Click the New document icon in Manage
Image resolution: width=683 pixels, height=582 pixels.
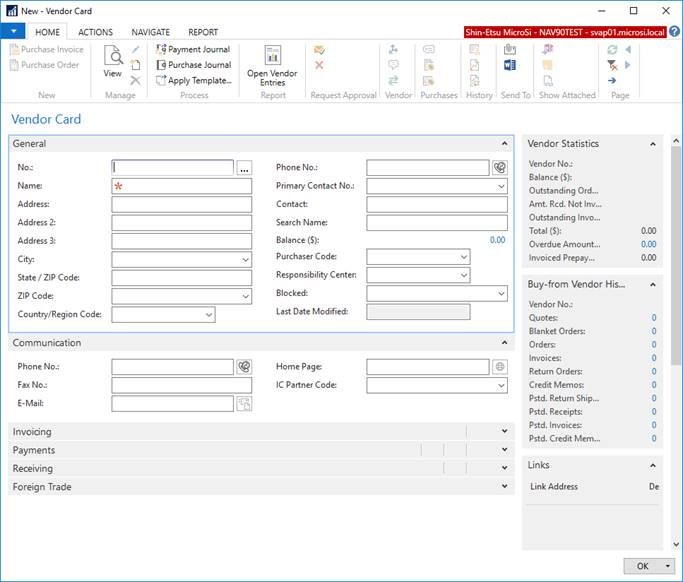point(135,65)
